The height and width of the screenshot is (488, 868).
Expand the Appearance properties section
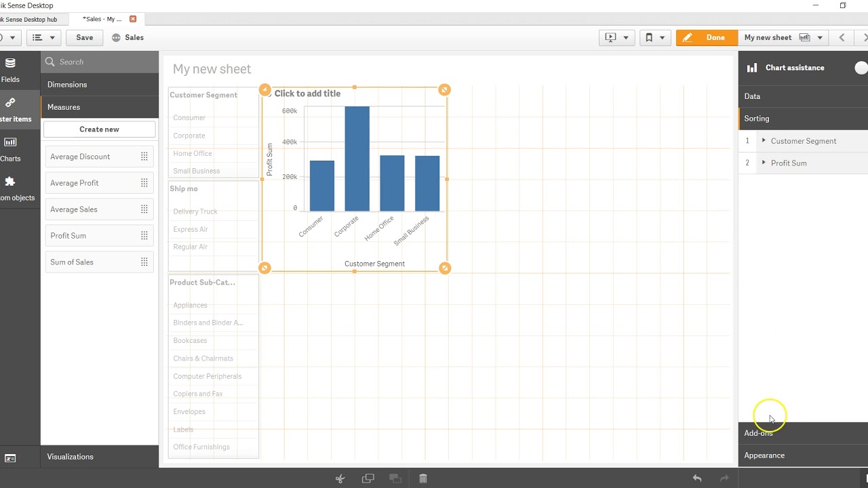803,455
